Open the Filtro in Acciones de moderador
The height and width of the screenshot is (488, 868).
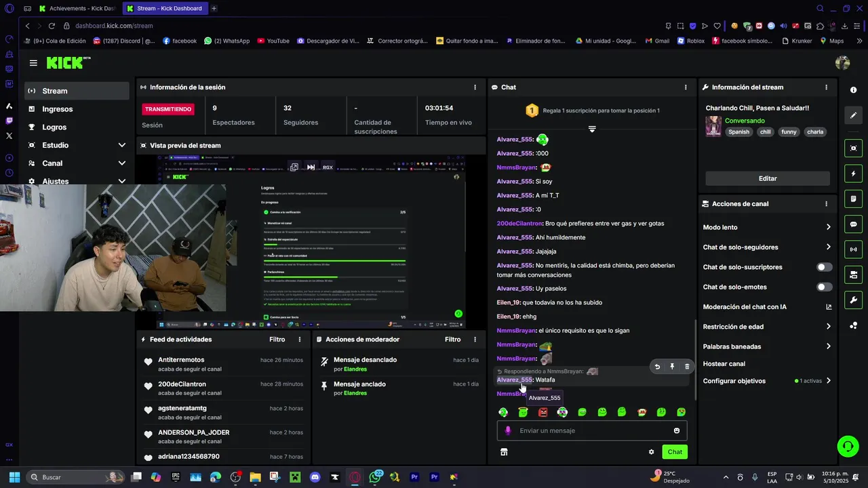[x=452, y=340]
